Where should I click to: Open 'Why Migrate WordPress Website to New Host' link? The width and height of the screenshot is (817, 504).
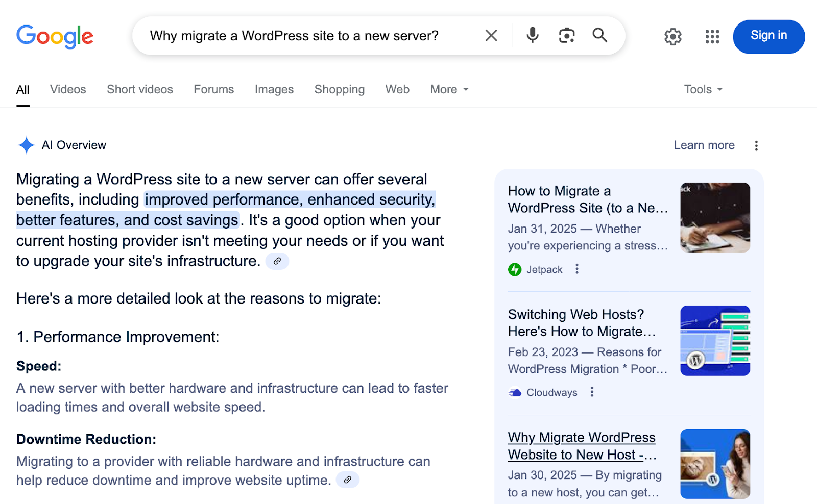(x=582, y=446)
